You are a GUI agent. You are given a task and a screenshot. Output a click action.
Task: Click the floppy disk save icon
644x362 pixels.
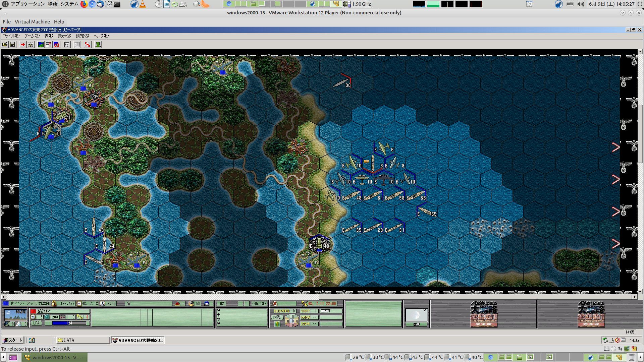pos(12,45)
